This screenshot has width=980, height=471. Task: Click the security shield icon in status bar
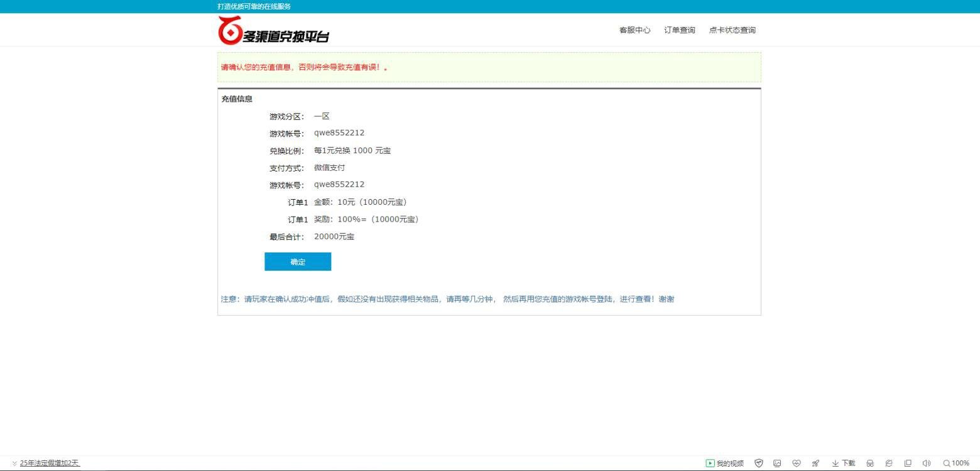pos(759,463)
